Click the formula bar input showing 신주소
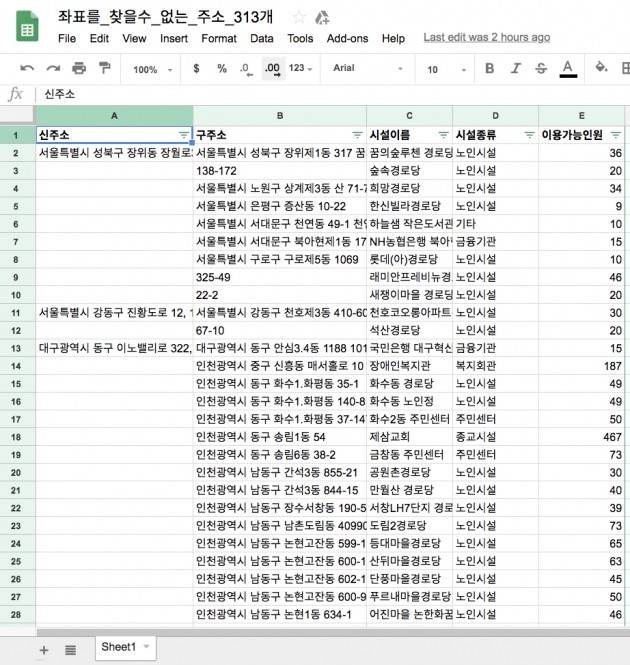The image size is (630, 665). (x=300, y=94)
